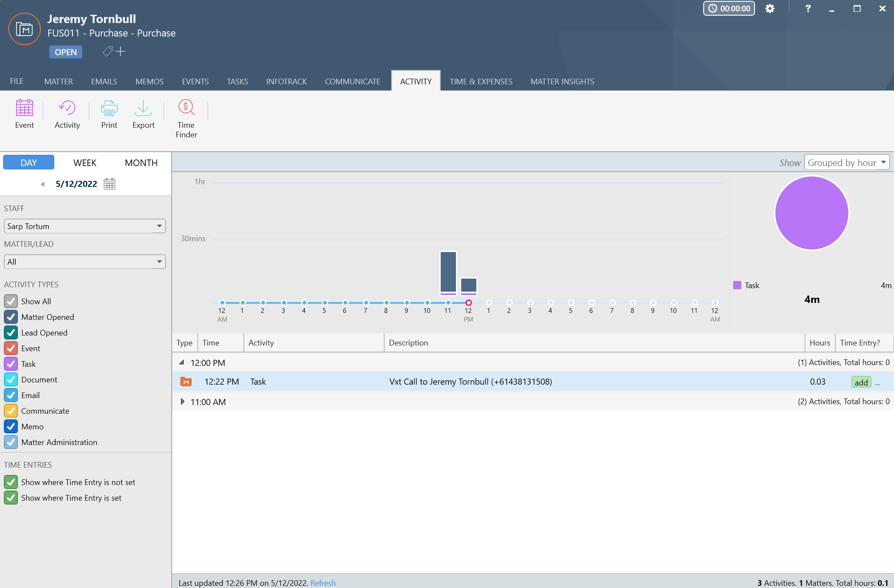The width and height of the screenshot is (894, 588).
Task: Switch to the TIME & EXPENSES tab
Action: click(x=481, y=81)
